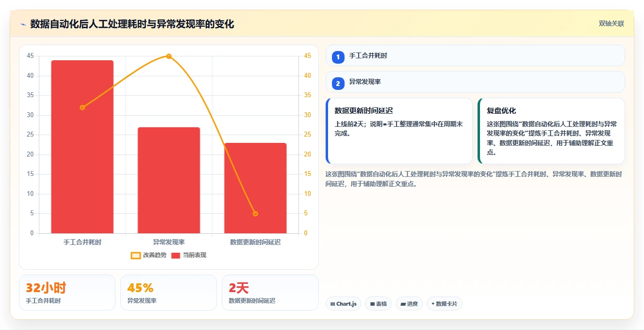The height and width of the screenshot is (330, 644).
Task: Click the Chart.js tag chip
Action: (x=343, y=304)
